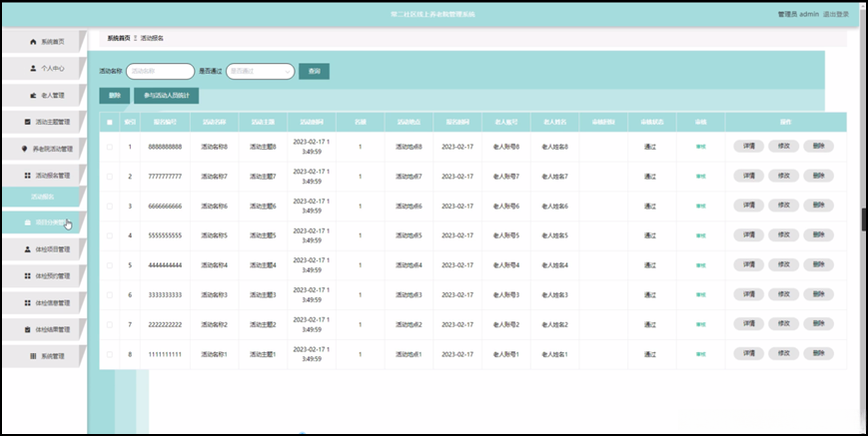Click the grid icon beside 体检预约管理
This screenshot has width=868, height=436.
(28, 275)
